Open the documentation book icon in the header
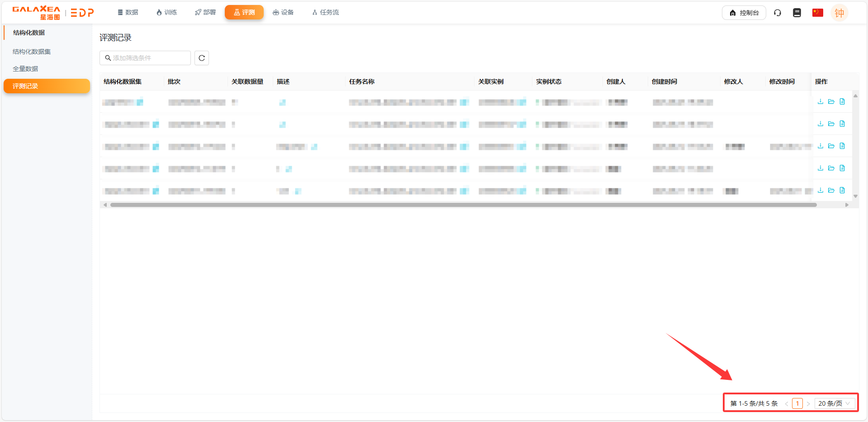Viewport: 868px width, 422px height. [797, 12]
